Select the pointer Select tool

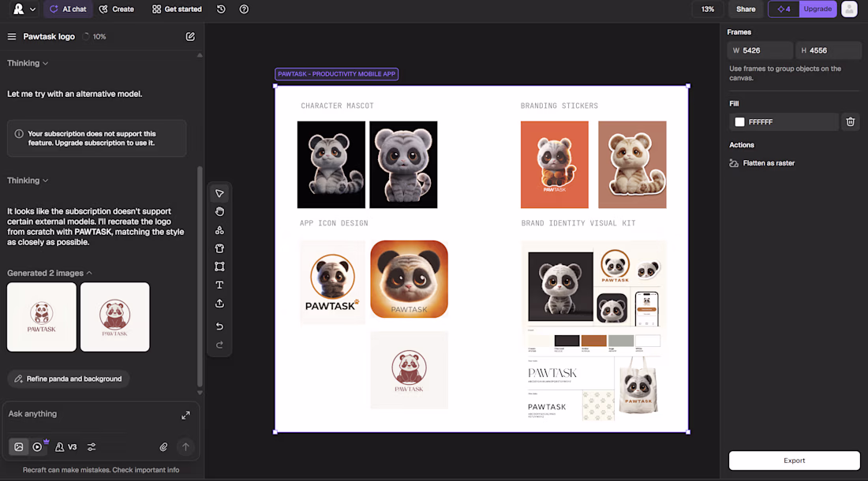click(x=219, y=193)
